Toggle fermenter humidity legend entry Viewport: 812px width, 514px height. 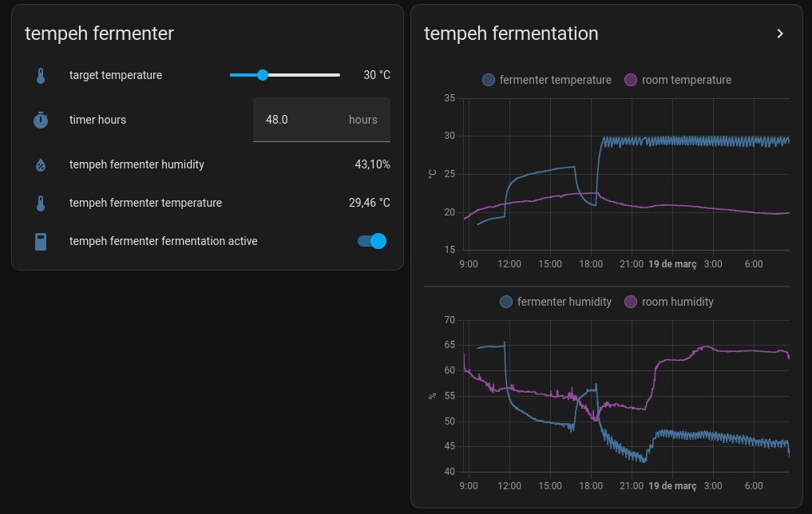[556, 302]
